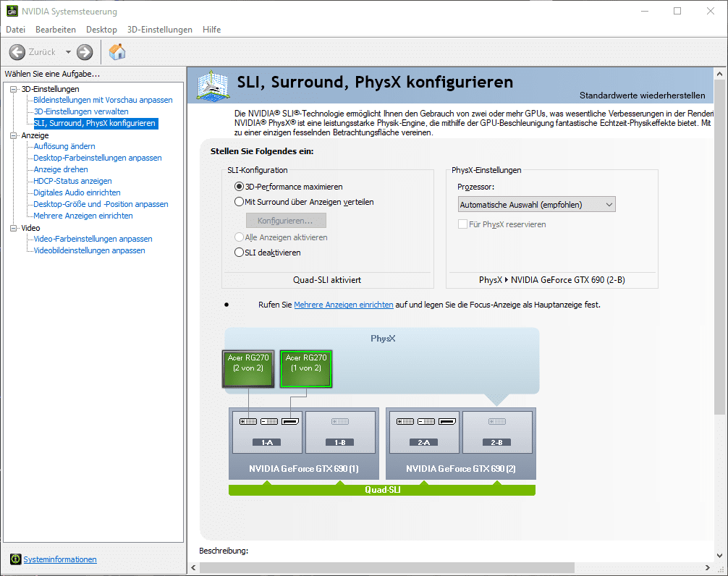Open 3D-Einstellungen verwalten

click(81, 112)
